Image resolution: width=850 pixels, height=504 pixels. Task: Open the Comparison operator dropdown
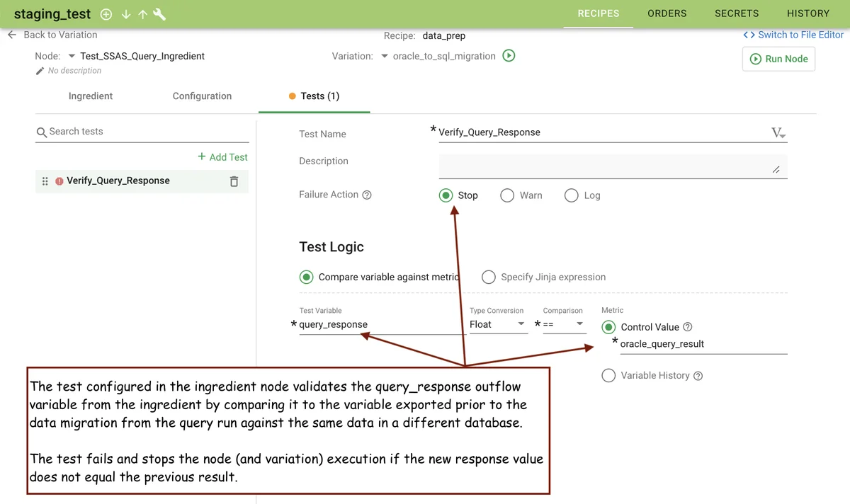(x=564, y=324)
